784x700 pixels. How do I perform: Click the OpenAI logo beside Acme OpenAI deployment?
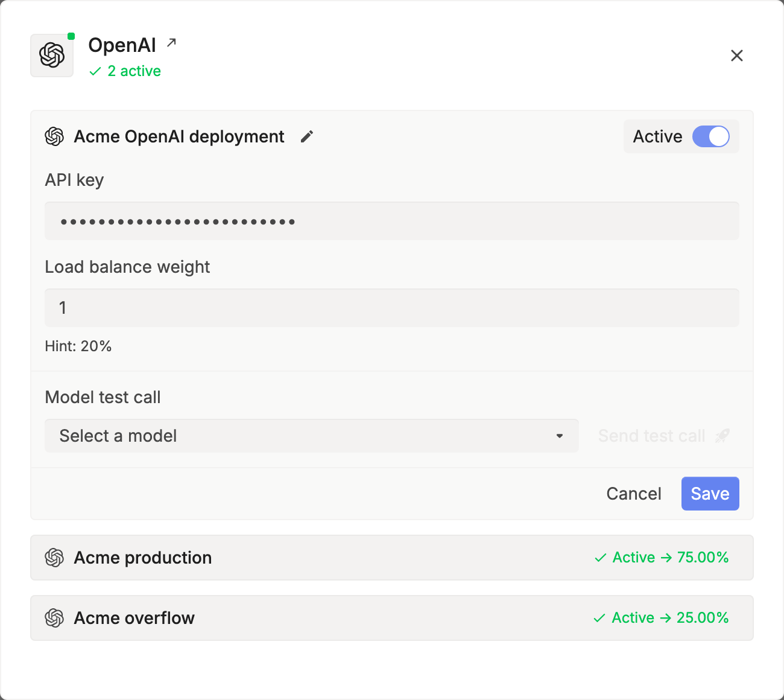54,137
